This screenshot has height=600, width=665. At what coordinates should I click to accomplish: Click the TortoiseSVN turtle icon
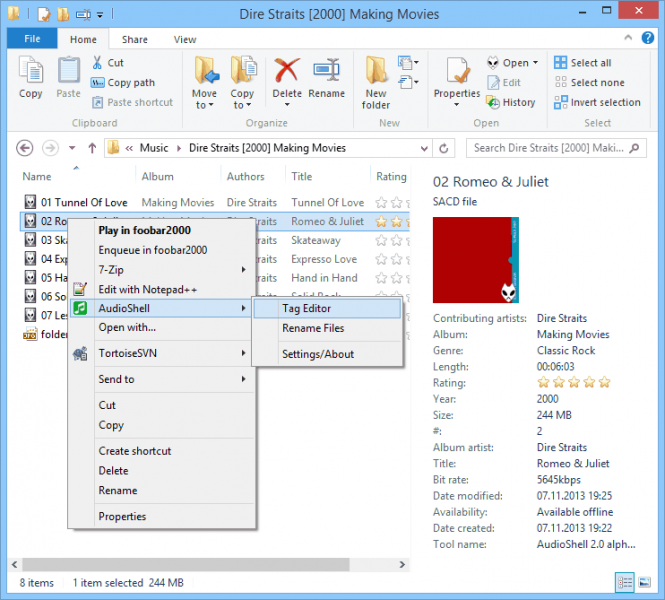tap(80, 353)
